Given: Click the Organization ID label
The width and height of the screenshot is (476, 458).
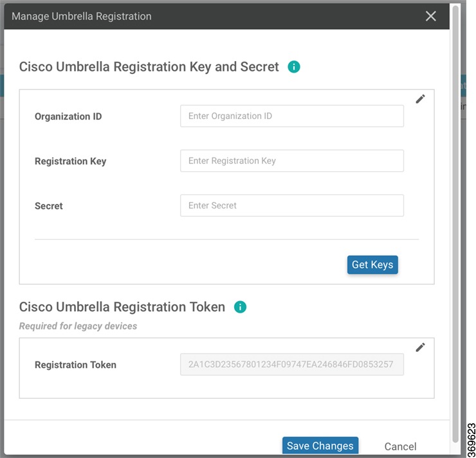Looking at the screenshot, I should coord(68,116).
